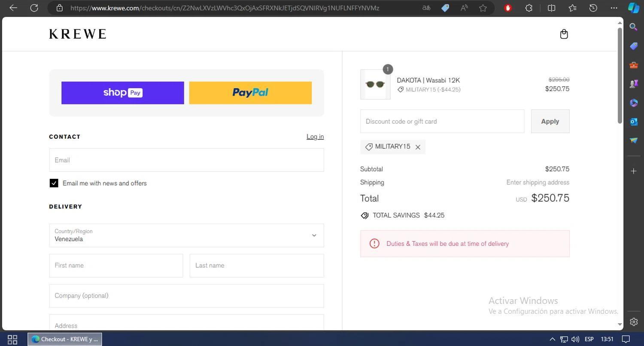Open the Extensions puzzle icon

pos(529,8)
